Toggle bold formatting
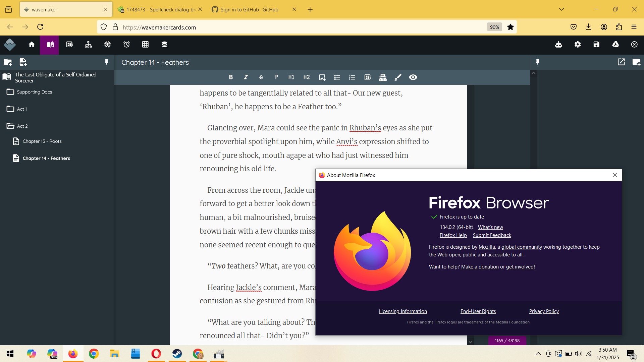The image size is (644, 362). pos(231,77)
